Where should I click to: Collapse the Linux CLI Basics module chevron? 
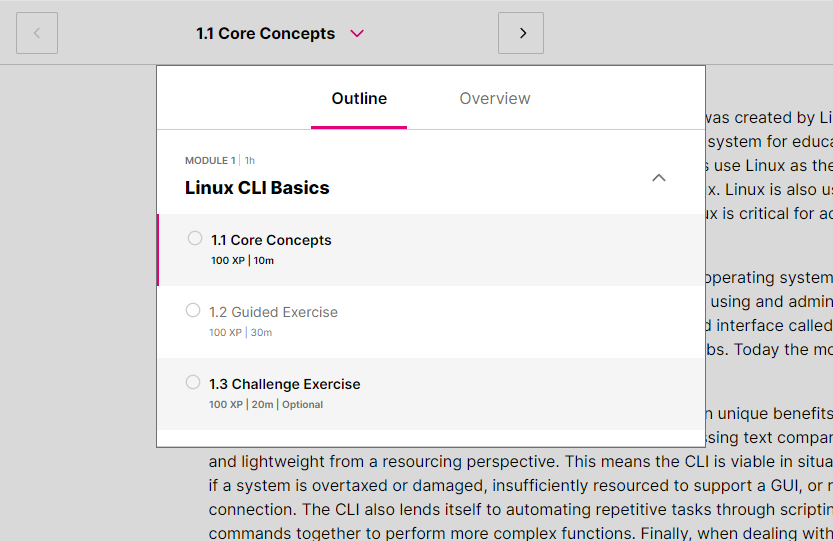658,178
